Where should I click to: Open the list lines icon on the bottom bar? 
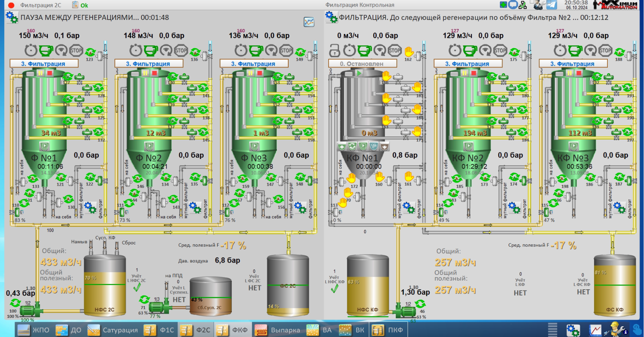[x=552, y=330]
